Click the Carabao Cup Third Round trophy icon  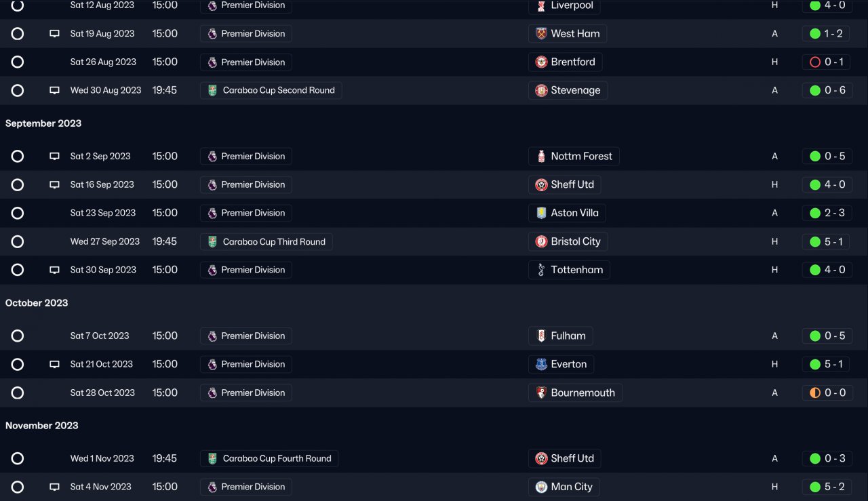tap(212, 242)
